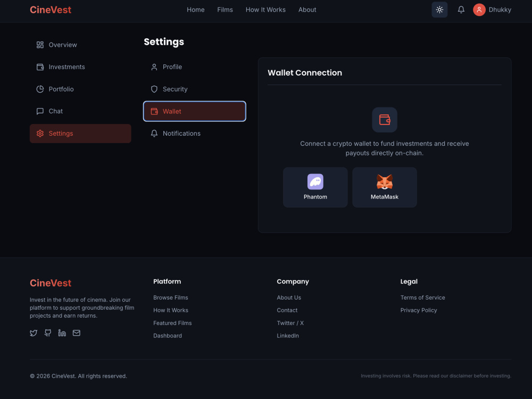Switch to the Profile settings tab
This screenshot has height=399, width=532.
[x=194, y=67]
